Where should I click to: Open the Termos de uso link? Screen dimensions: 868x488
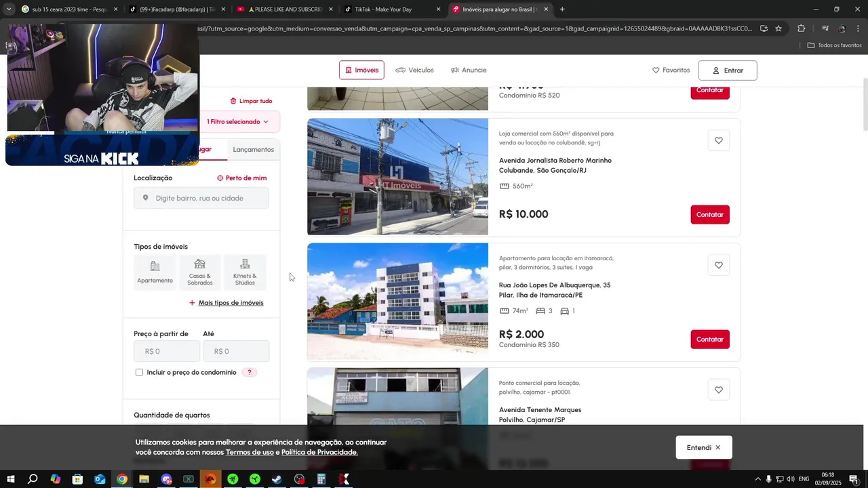coord(250,452)
